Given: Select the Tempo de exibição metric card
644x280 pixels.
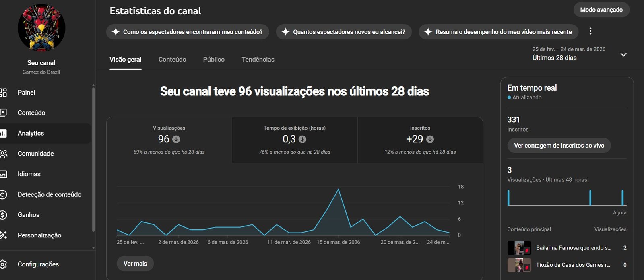Looking at the screenshot, I should (295, 140).
